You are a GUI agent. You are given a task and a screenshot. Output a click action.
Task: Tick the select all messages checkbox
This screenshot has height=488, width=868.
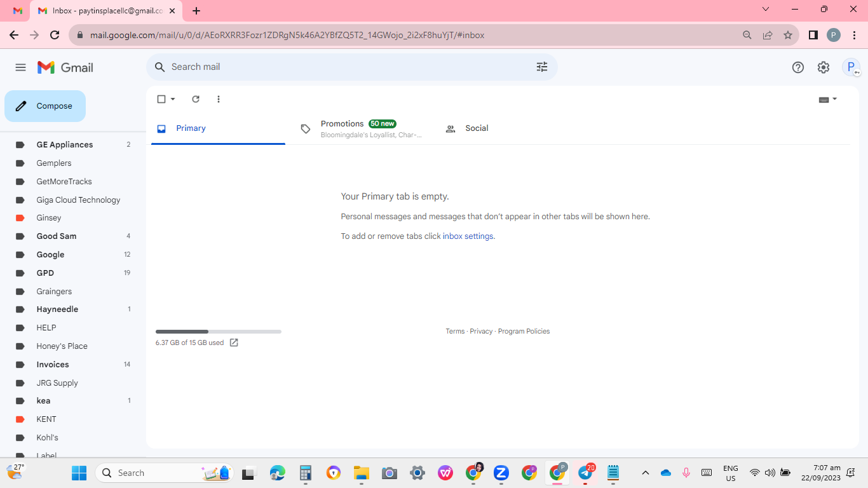pos(161,99)
